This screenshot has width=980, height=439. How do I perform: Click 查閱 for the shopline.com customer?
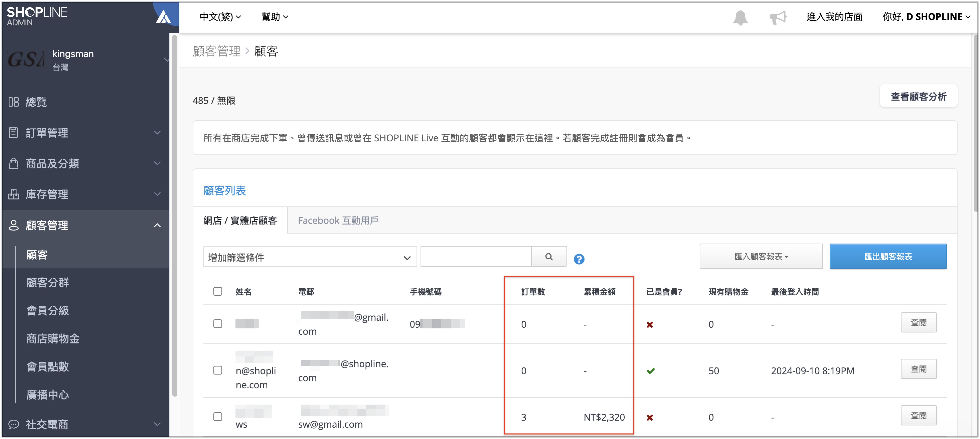[918, 369]
